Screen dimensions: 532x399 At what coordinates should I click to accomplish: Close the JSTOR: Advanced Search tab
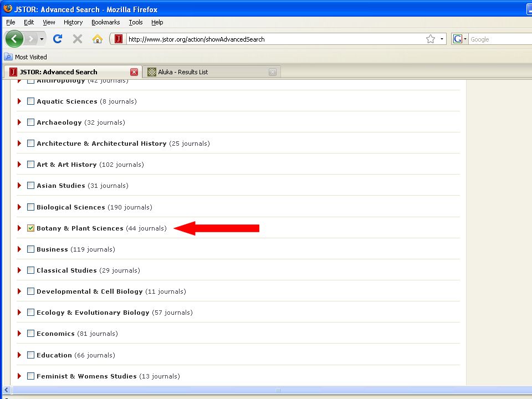[134, 72]
